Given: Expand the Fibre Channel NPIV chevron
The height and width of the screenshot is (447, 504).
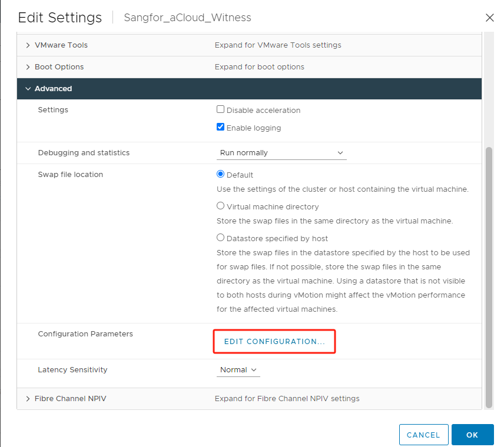Looking at the screenshot, I should pyautogui.click(x=28, y=399).
